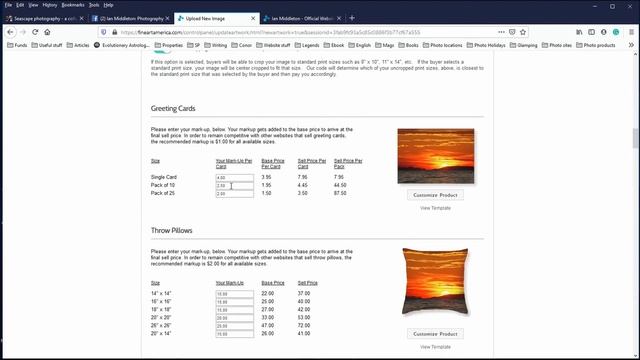The width and height of the screenshot is (640, 360).
Task: Bookmark this page with the star icon
Action: (523, 32)
